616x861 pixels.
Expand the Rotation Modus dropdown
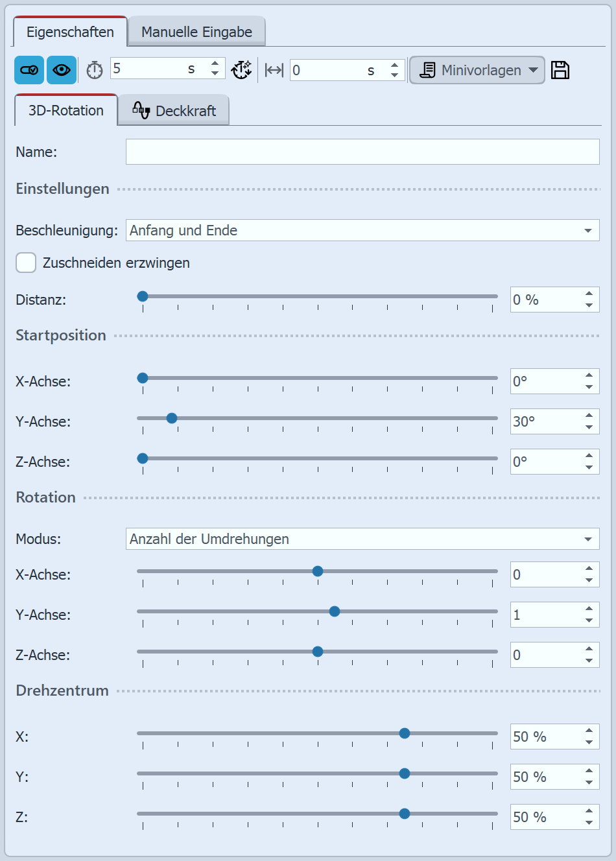587,539
